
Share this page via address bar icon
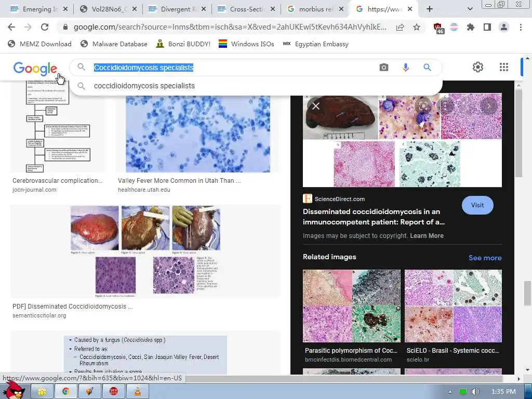(400, 27)
